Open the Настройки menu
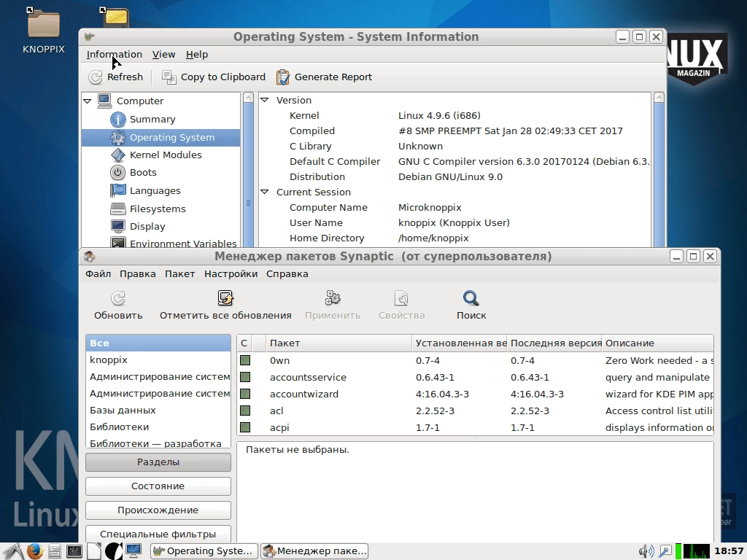Screen dimensions: 747x560 click(231, 274)
